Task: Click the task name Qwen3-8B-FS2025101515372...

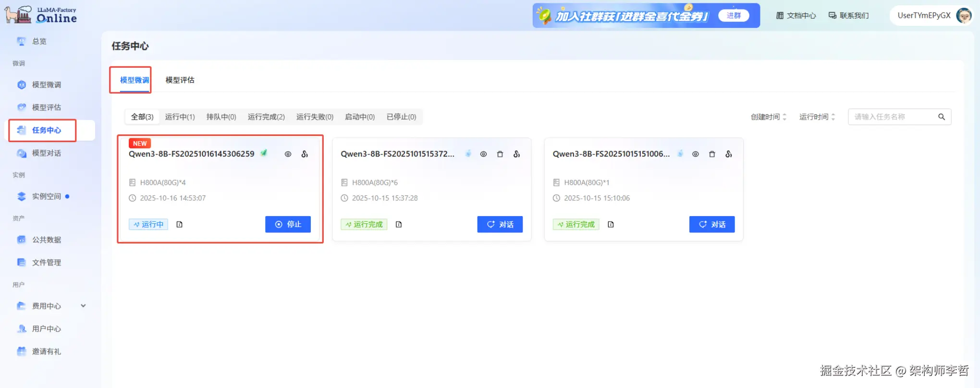Action: (x=397, y=154)
